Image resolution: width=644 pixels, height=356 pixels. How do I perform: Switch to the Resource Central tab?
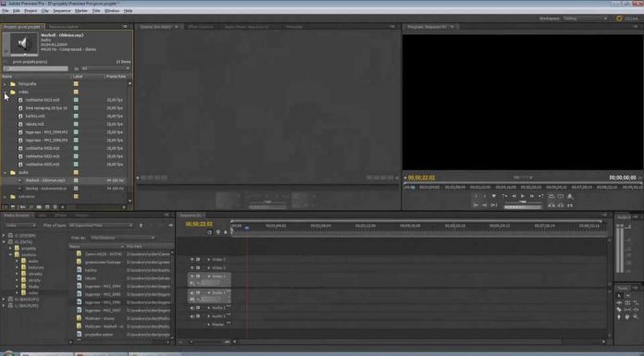tap(64, 27)
